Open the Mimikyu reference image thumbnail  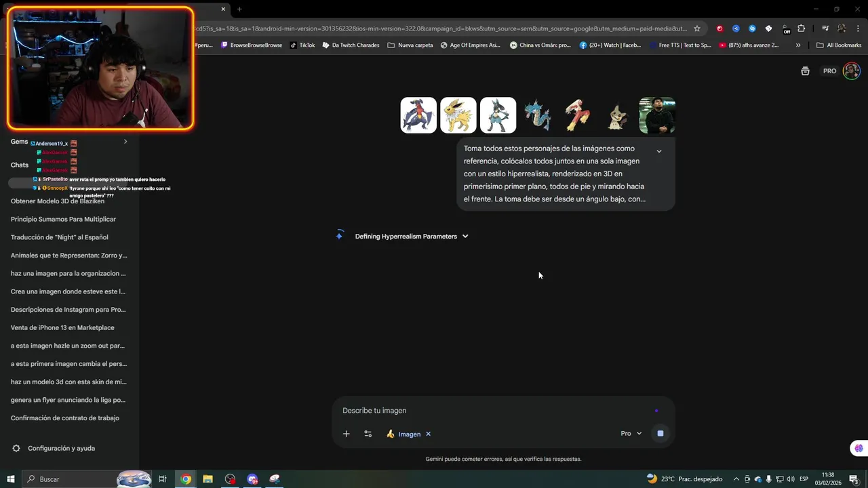tap(618, 115)
